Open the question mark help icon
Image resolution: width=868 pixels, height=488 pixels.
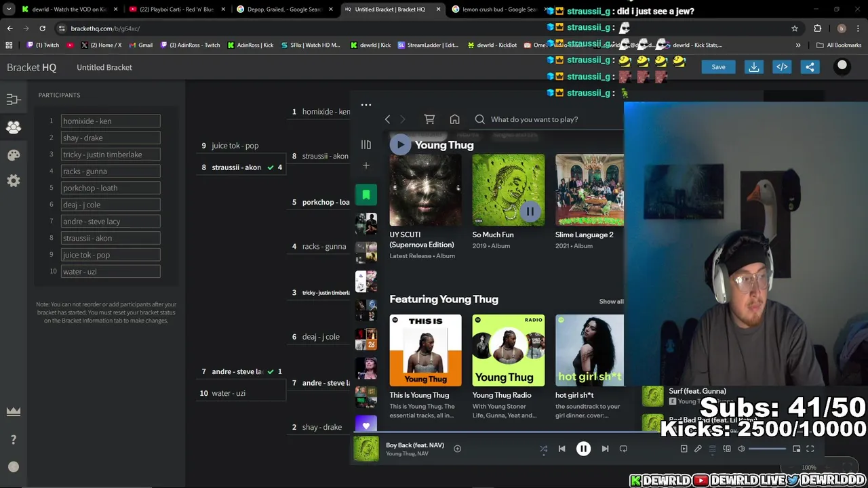point(14,439)
